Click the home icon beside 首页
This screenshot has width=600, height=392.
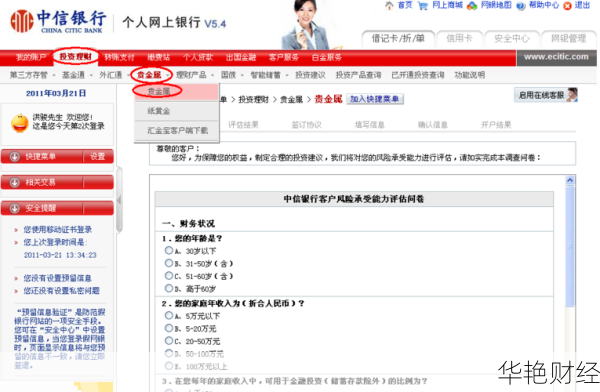tap(389, 5)
